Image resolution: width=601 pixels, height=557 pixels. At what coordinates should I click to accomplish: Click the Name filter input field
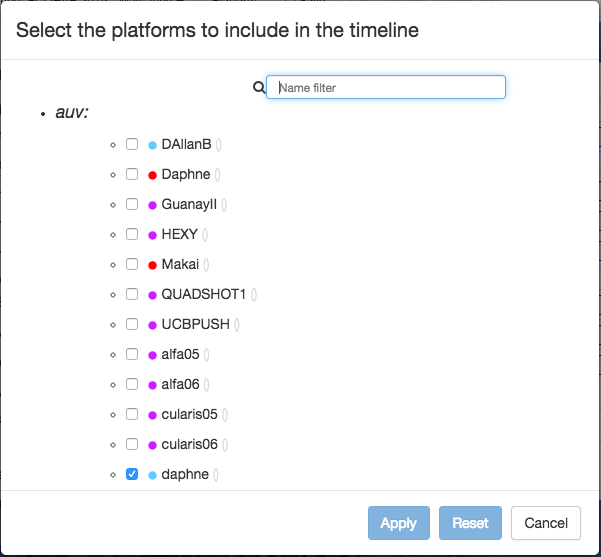point(386,88)
